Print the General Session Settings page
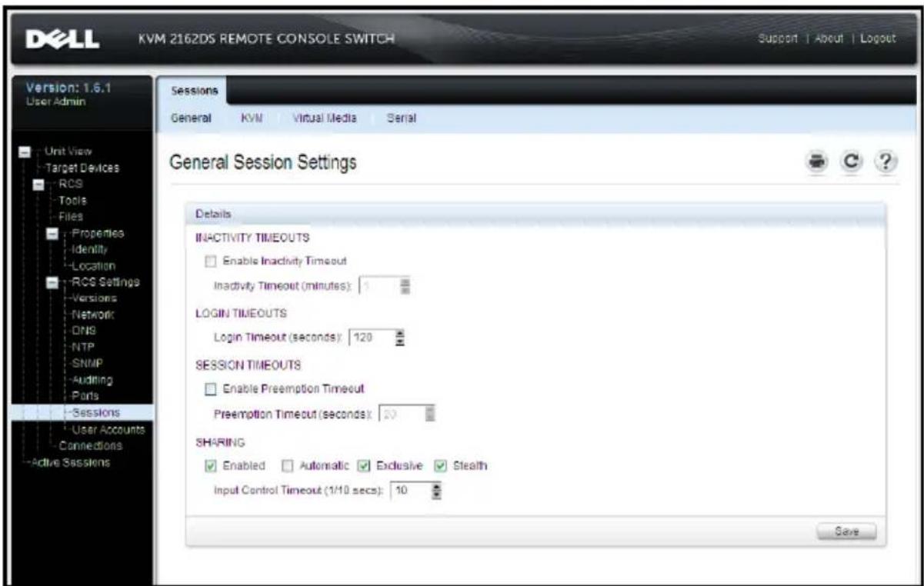This screenshot has width=924, height=586. [x=817, y=162]
